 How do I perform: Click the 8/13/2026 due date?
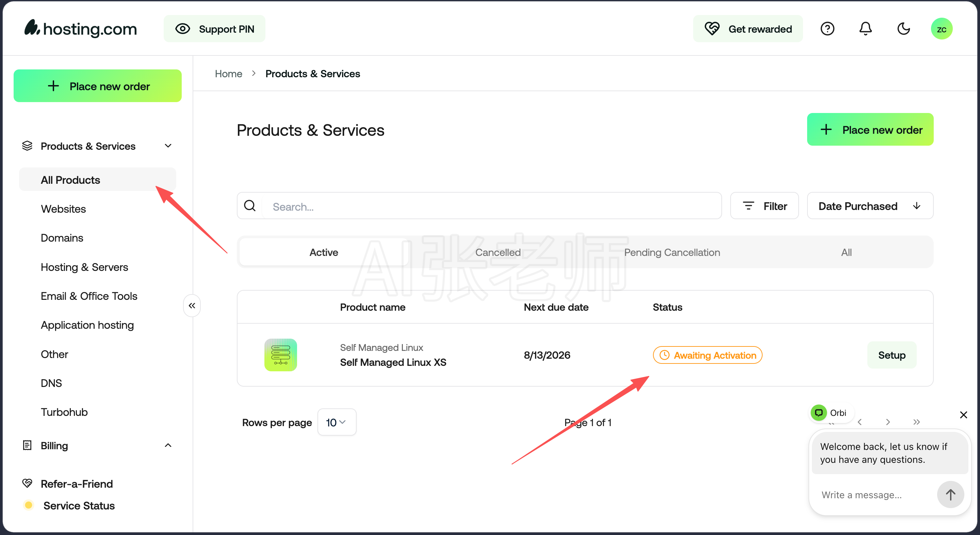coord(547,355)
